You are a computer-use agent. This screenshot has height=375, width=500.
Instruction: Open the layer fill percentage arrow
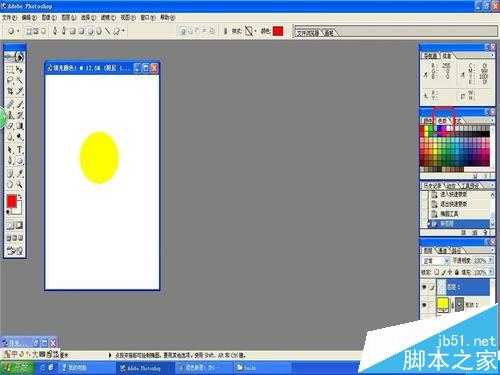coord(491,272)
